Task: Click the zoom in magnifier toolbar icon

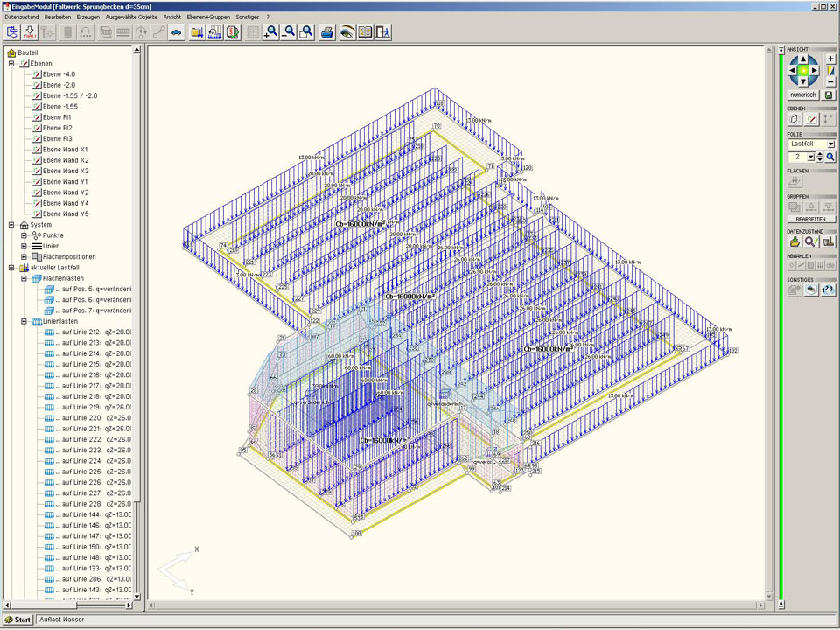Action: click(270, 32)
